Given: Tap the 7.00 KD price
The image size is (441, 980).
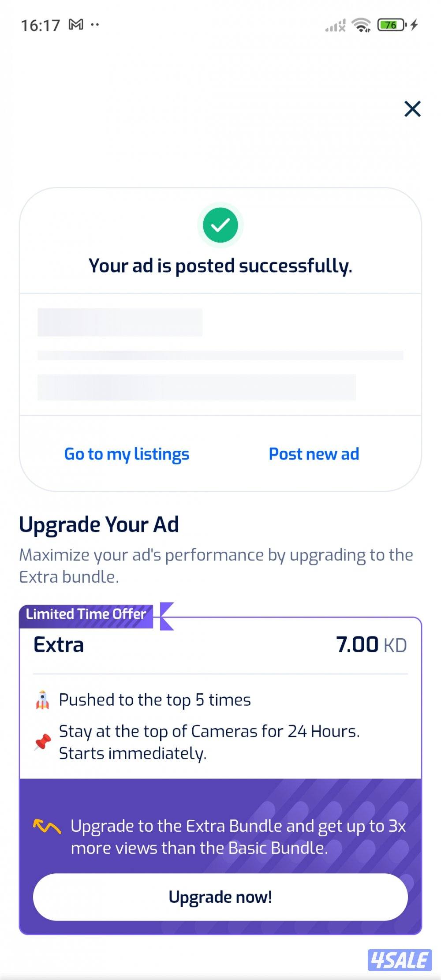Looking at the screenshot, I should pyautogui.click(x=371, y=645).
